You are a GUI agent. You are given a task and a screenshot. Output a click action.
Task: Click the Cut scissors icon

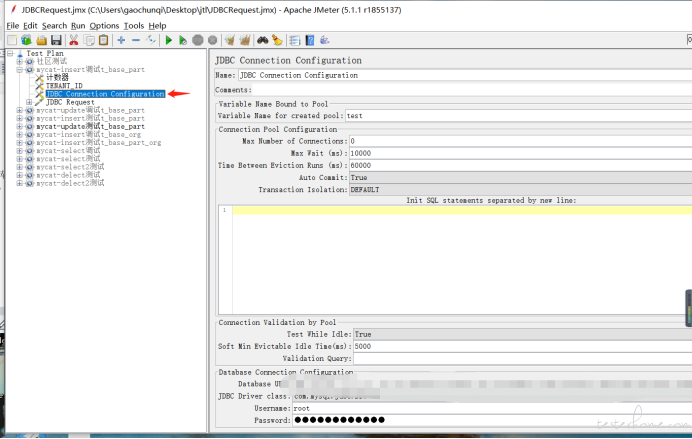pos(74,40)
